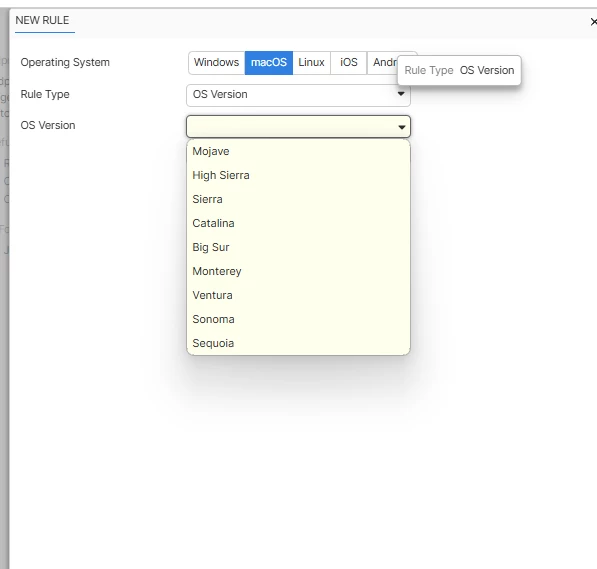Pick Sonoma from the version list

click(x=298, y=319)
